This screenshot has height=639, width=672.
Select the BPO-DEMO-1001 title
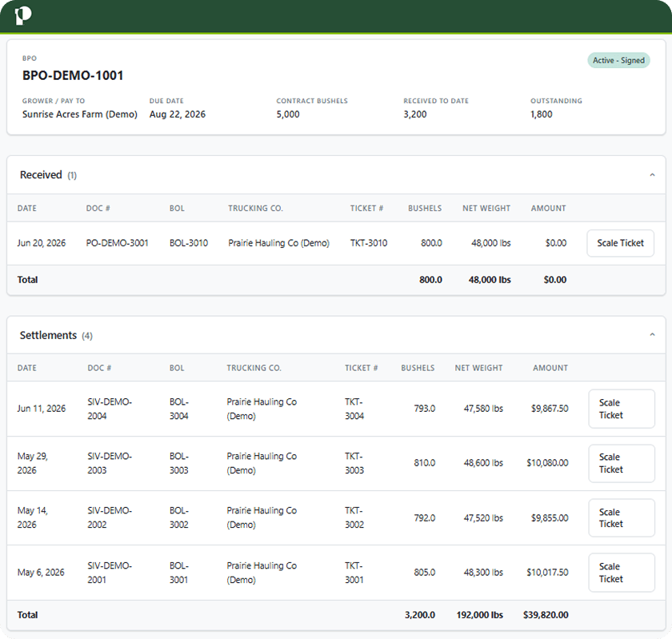[73, 75]
